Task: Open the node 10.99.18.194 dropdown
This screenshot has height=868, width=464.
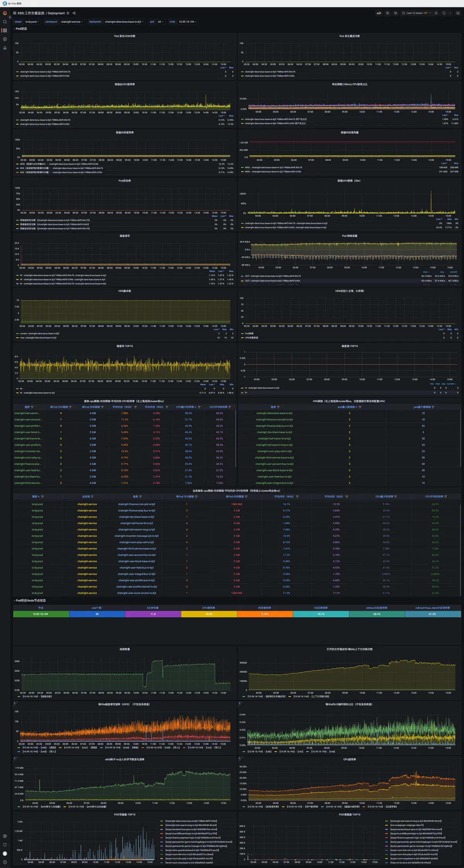Action: pyautogui.click(x=188, y=22)
